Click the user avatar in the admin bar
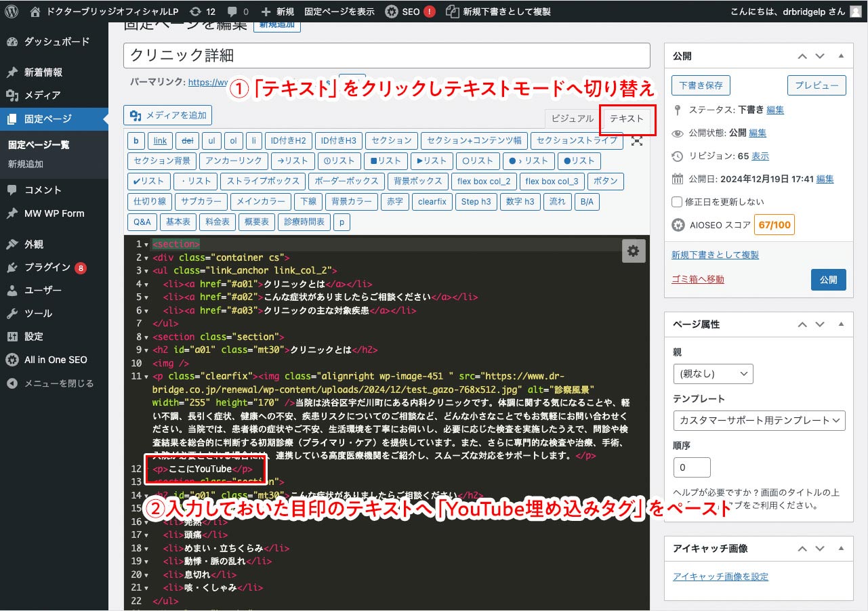 854,12
